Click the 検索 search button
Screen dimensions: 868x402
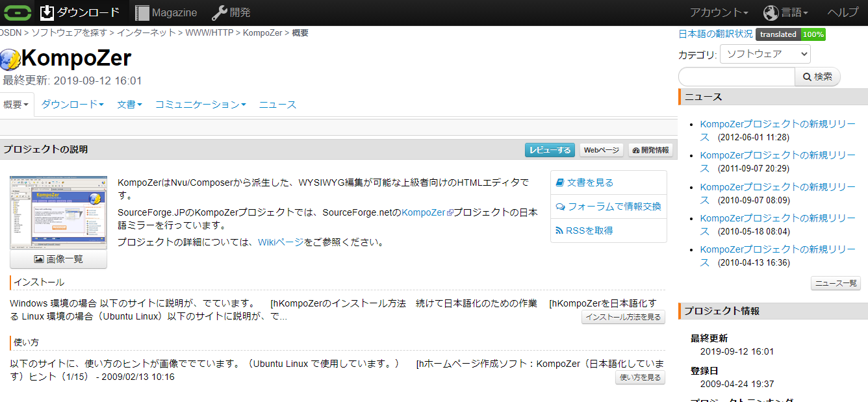(x=817, y=77)
